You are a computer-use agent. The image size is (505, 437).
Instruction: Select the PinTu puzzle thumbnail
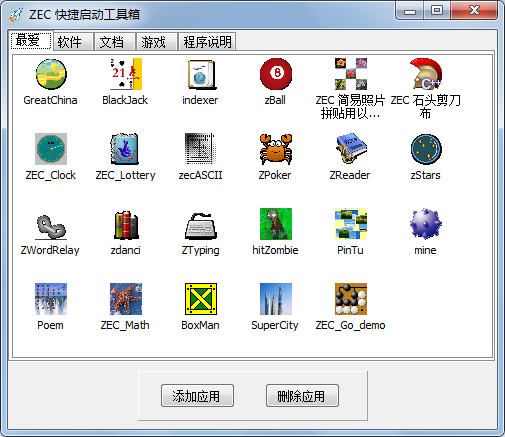(351, 224)
